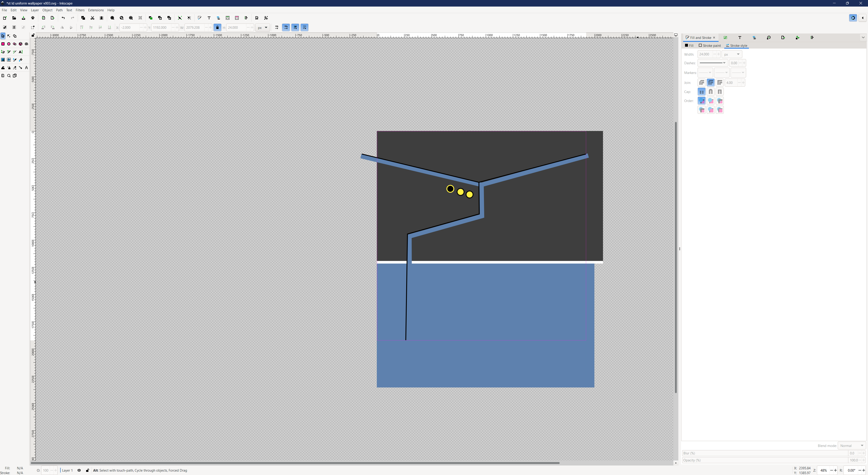Switch to the Stroke paint tab
The height and width of the screenshot is (475, 868).
710,45
